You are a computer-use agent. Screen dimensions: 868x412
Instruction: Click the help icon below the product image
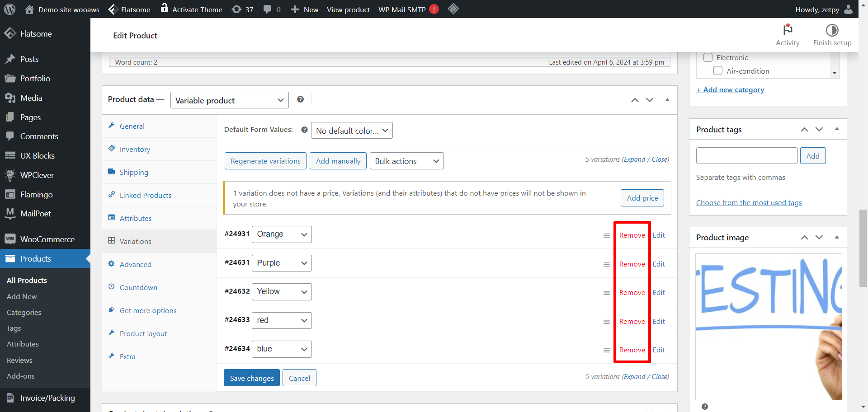705,407
